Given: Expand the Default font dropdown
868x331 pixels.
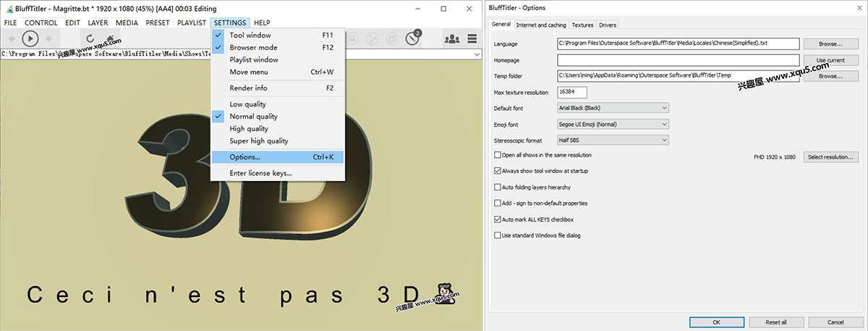Looking at the screenshot, I should (x=613, y=108).
